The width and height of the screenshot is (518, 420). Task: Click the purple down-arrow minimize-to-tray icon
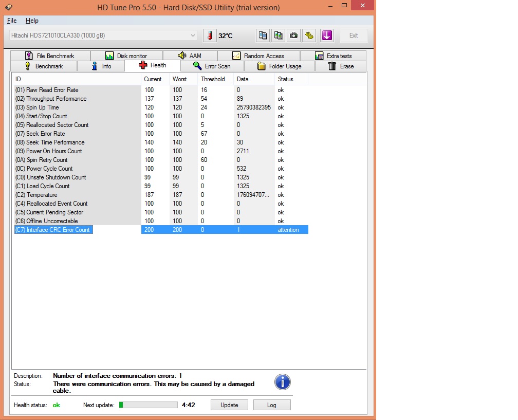(x=327, y=35)
